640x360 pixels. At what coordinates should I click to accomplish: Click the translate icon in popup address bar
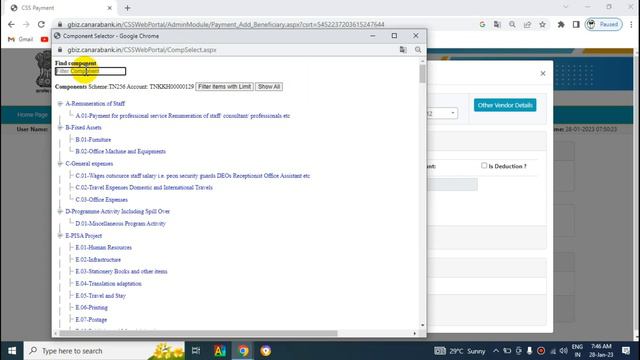[x=403, y=50]
